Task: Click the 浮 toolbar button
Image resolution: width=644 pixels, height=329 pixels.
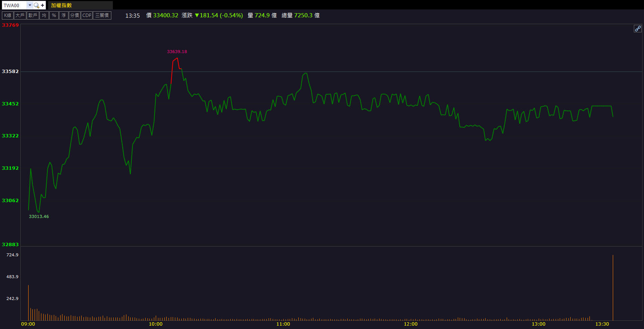Action: [x=64, y=15]
